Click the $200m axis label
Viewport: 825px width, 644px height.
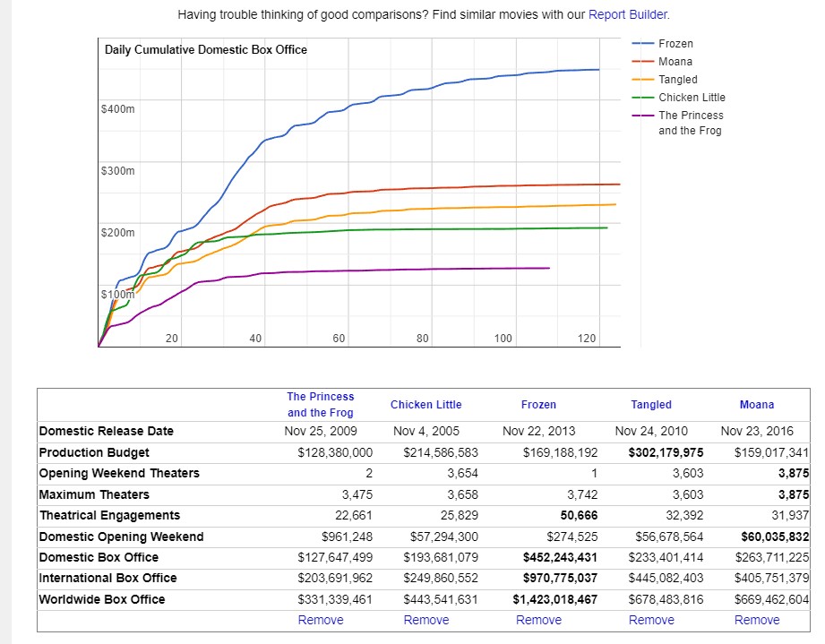118,233
